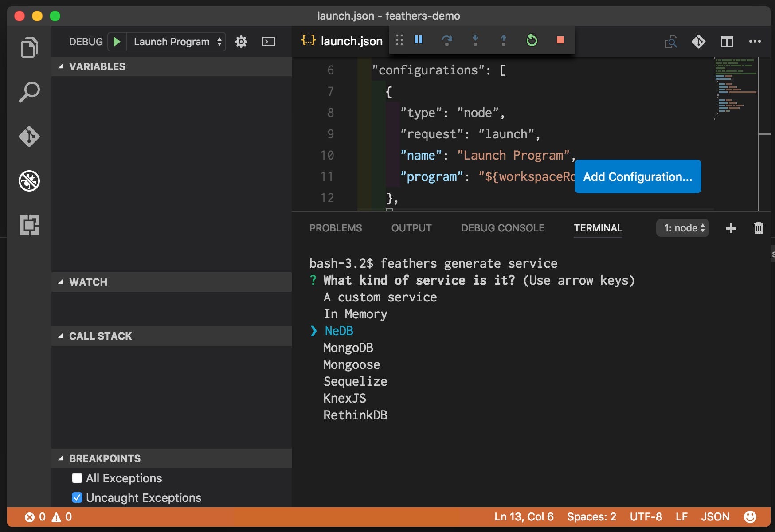775x532 pixels.
Task: Open the Launch Program configuration dropdown
Action: pyautogui.click(x=176, y=42)
